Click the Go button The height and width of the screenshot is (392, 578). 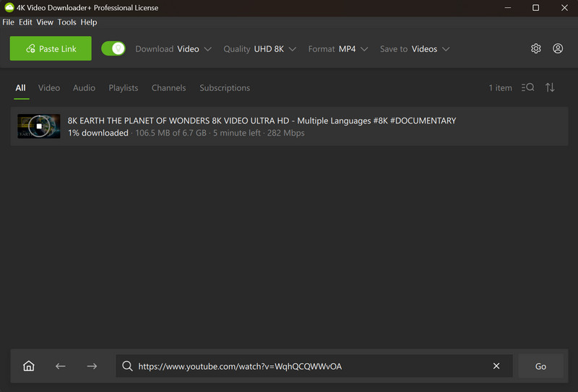coord(540,366)
